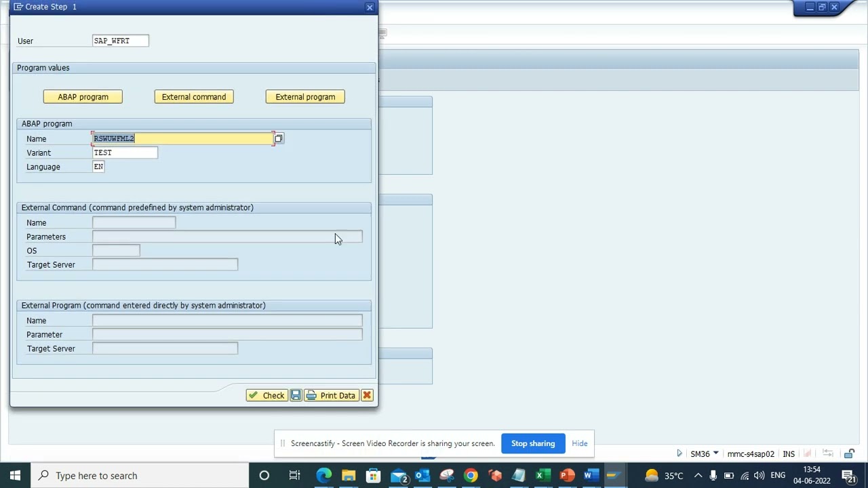Click the Language field containing EN
The image size is (868, 488).
(x=98, y=167)
